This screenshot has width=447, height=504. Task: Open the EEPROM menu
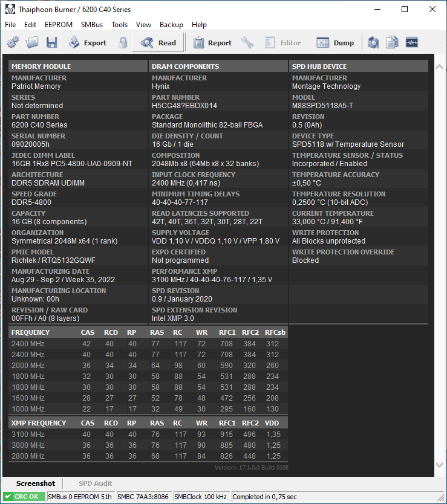[59, 25]
